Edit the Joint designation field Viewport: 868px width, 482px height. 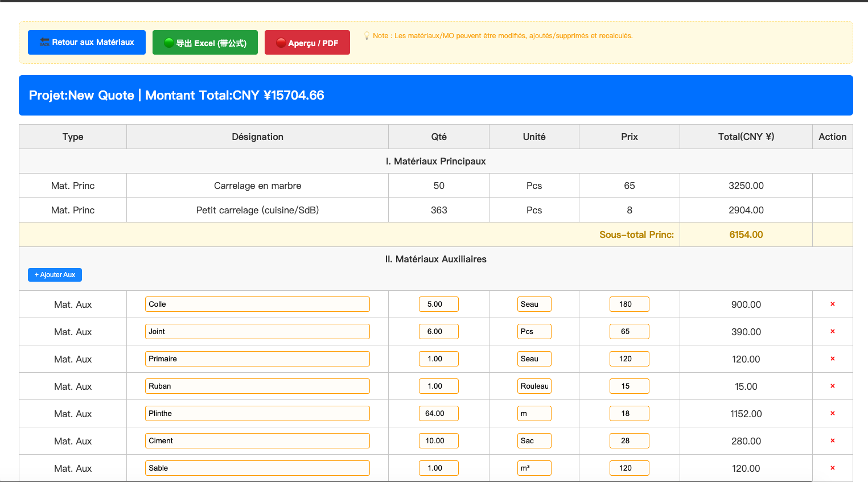click(257, 332)
